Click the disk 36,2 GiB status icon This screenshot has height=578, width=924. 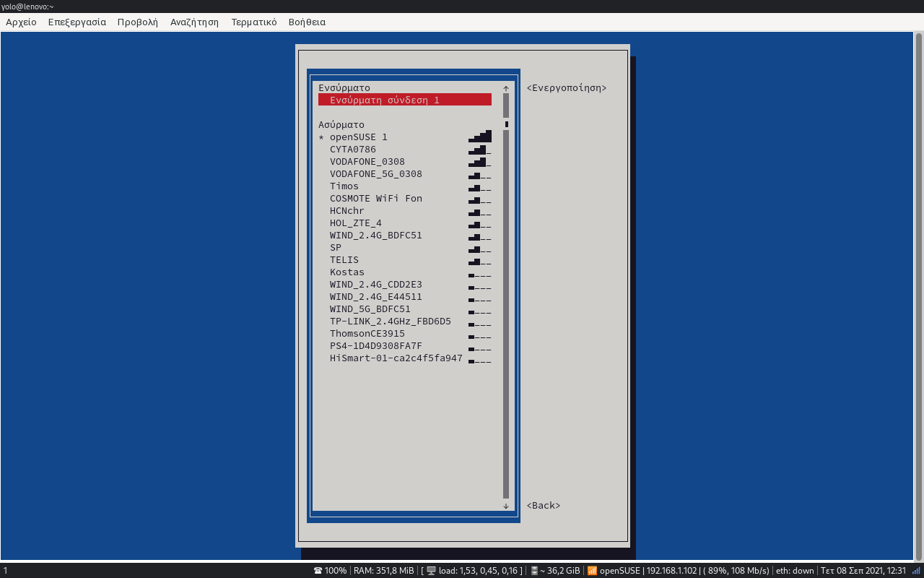pyautogui.click(x=535, y=571)
